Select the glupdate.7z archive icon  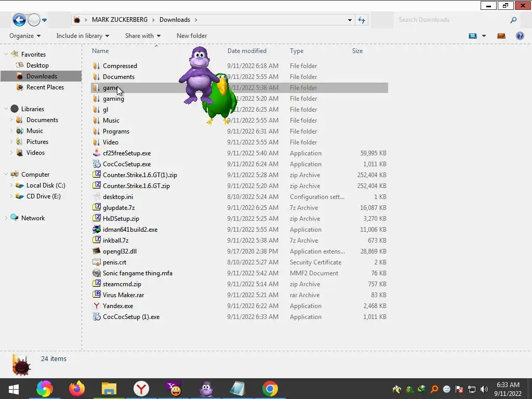coord(96,207)
